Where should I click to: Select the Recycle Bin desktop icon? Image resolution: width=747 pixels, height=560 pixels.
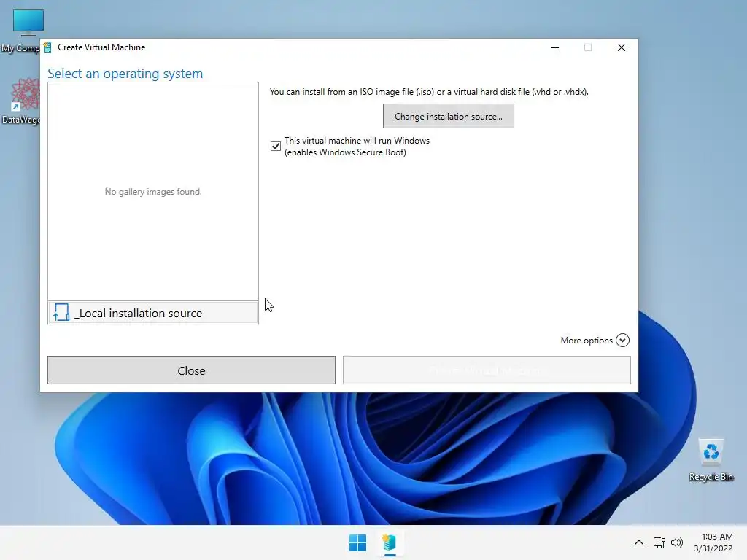(x=711, y=459)
